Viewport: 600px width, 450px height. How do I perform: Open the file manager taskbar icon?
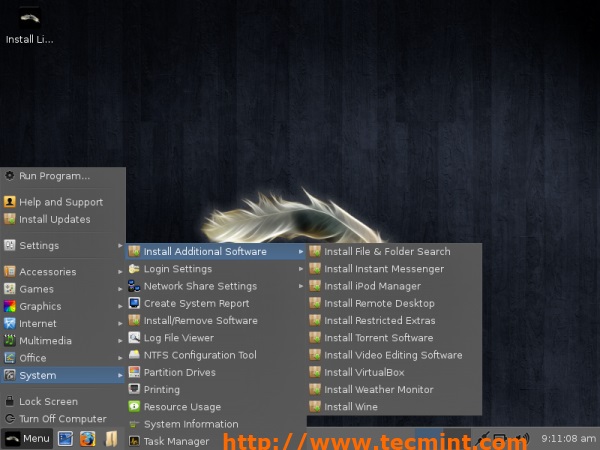[x=111, y=439]
